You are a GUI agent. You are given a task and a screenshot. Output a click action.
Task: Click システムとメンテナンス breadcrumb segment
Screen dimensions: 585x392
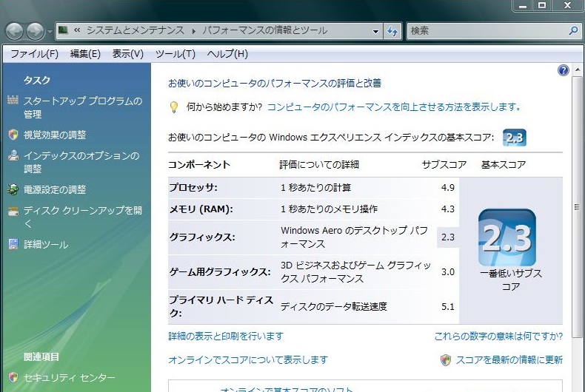pyautogui.click(x=136, y=30)
